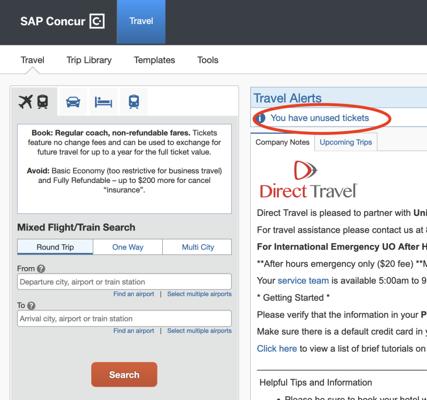427x400 pixels.
Task: Click the Arrival city input field
Action: [124, 319]
